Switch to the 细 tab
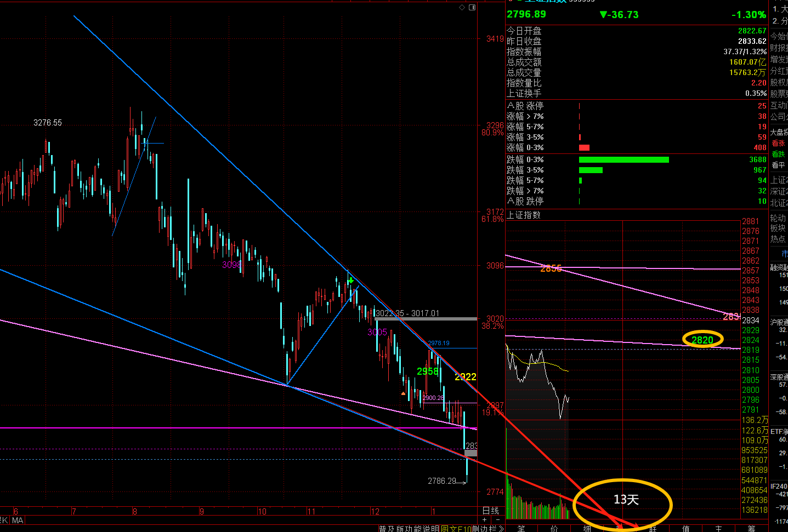Image resolution: width=788 pixels, height=532 pixels. point(587,528)
